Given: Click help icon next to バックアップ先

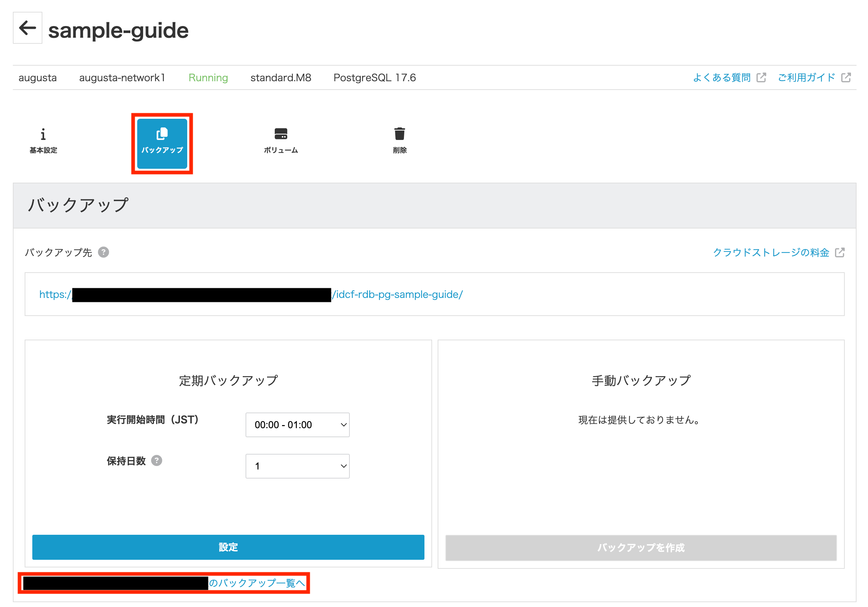Looking at the screenshot, I should point(104,252).
